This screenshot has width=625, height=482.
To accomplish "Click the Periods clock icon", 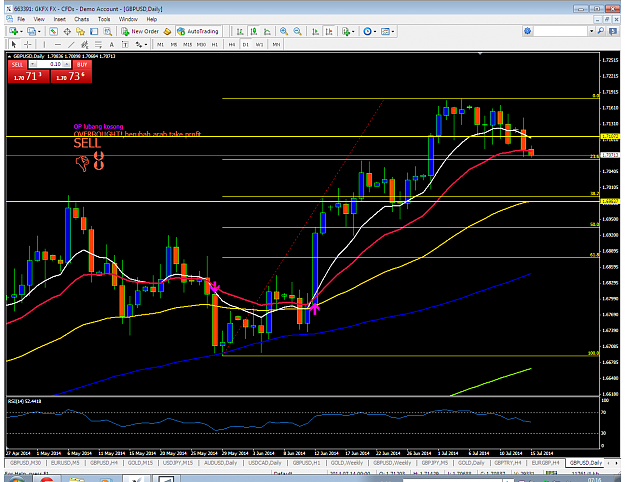I will pyautogui.click(x=368, y=31).
